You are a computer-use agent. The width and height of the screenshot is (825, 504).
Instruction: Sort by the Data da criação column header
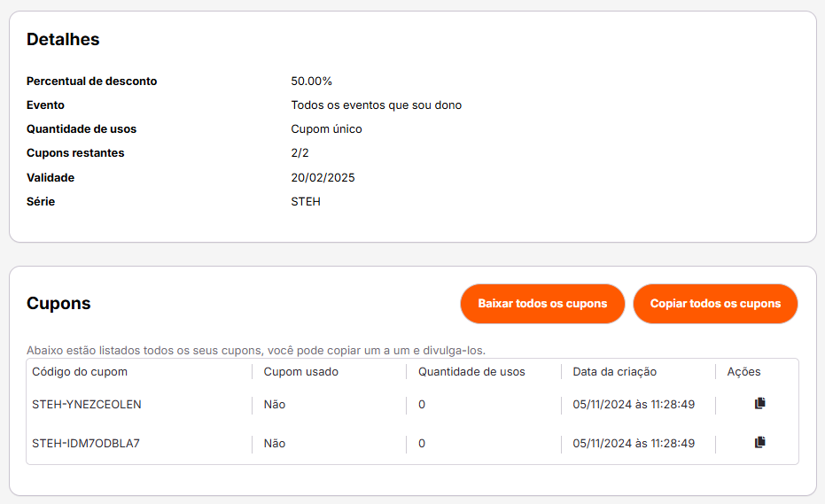pyautogui.click(x=615, y=372)
